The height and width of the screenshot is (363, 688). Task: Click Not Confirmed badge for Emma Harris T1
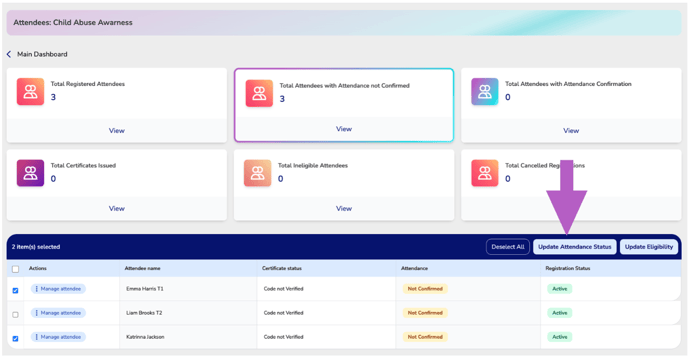point(425,289)
